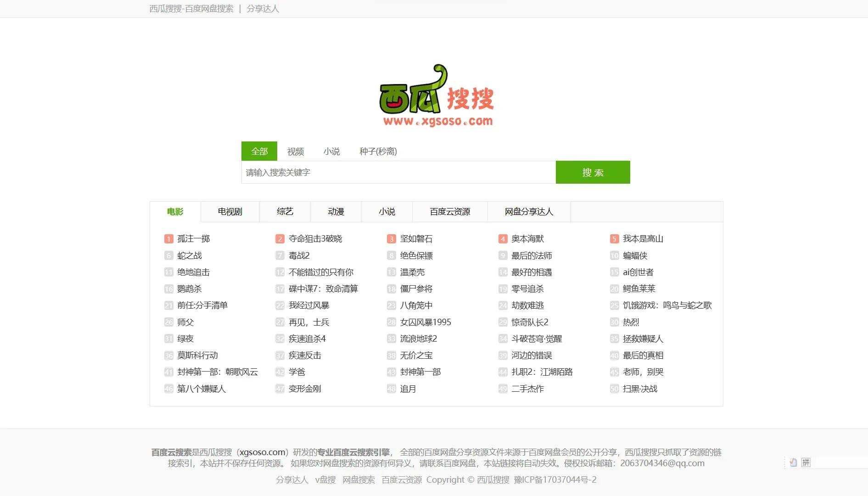Click the handwriting IME icon in bottom tray
868x496 pixels.
click(792, 462)
